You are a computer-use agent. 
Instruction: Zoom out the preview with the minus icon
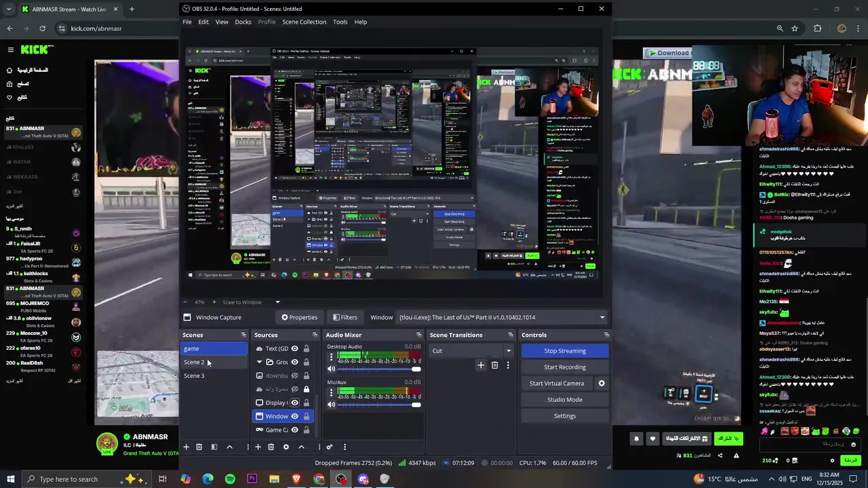pos(186,302)
